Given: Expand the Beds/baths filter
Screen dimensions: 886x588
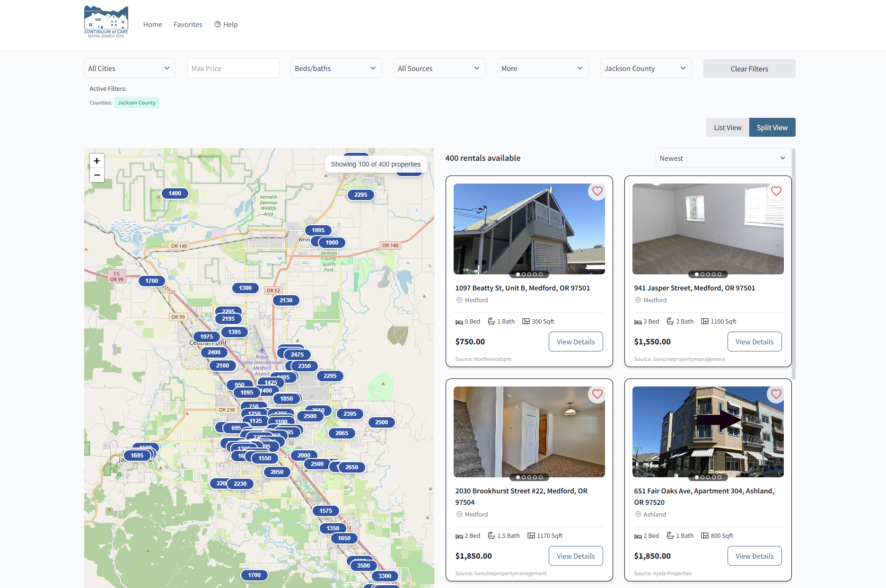Looking at the screenshot, I should (336, 69).
